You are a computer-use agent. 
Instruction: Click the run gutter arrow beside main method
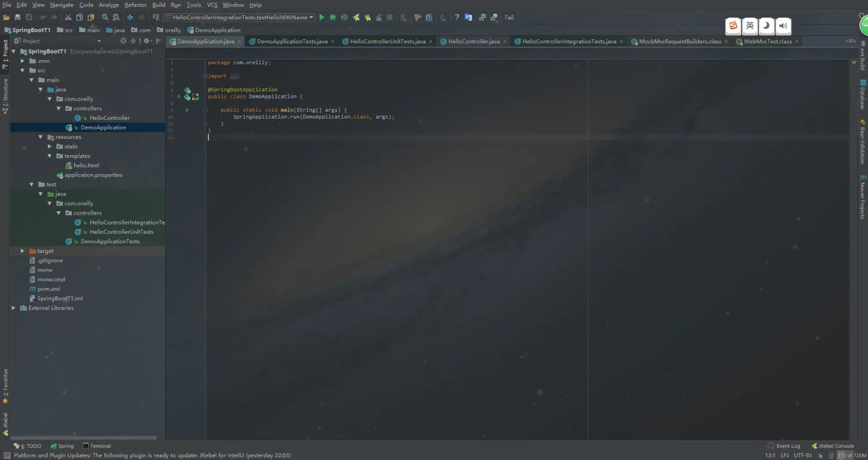tap(187, 110)
